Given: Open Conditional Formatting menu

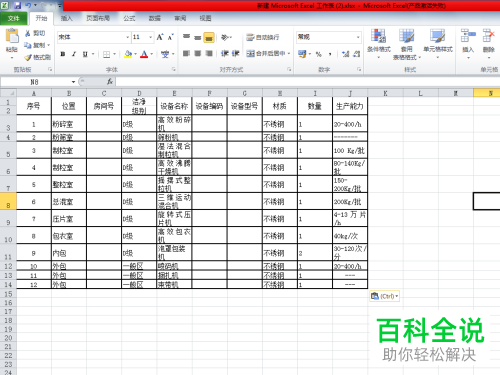Looking at the screenshot, I should pos(379,44).
